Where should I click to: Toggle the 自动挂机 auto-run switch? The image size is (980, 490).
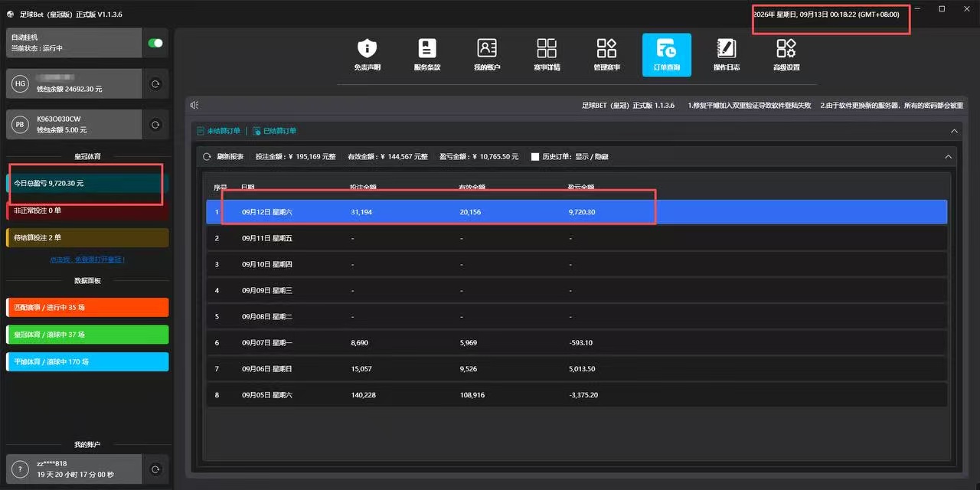(155, 43)
